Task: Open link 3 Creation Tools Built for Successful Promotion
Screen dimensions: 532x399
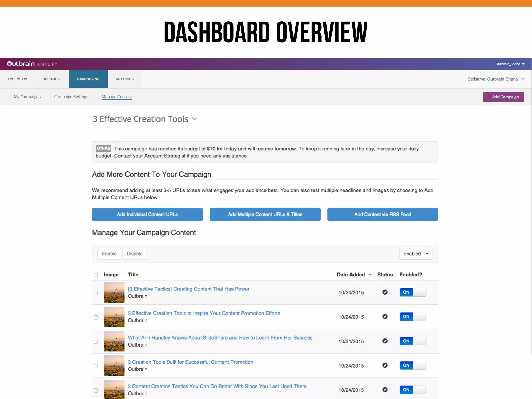Action: point(191,362)
